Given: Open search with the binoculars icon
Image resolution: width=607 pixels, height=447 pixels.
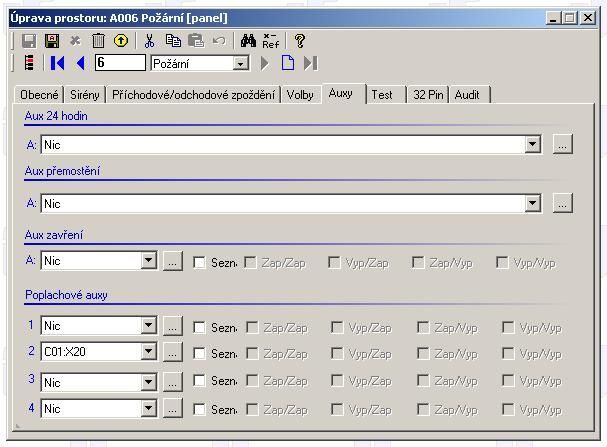Looking at the screenshot, I should [x=248, y=41].
